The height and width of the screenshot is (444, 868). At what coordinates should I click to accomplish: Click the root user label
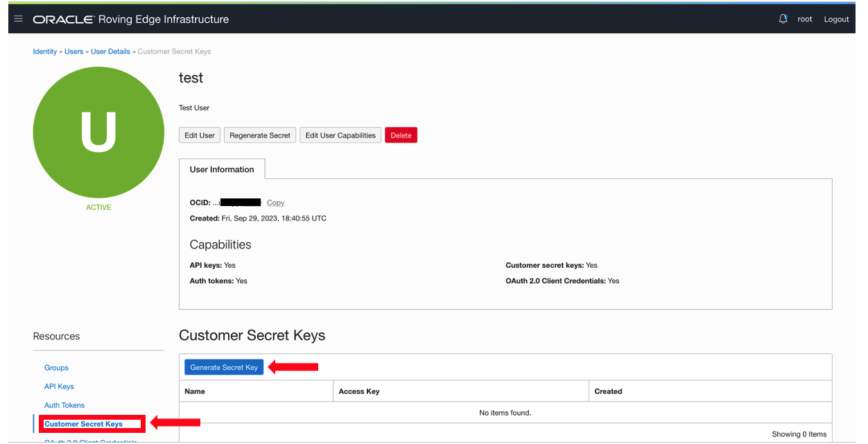804,19
